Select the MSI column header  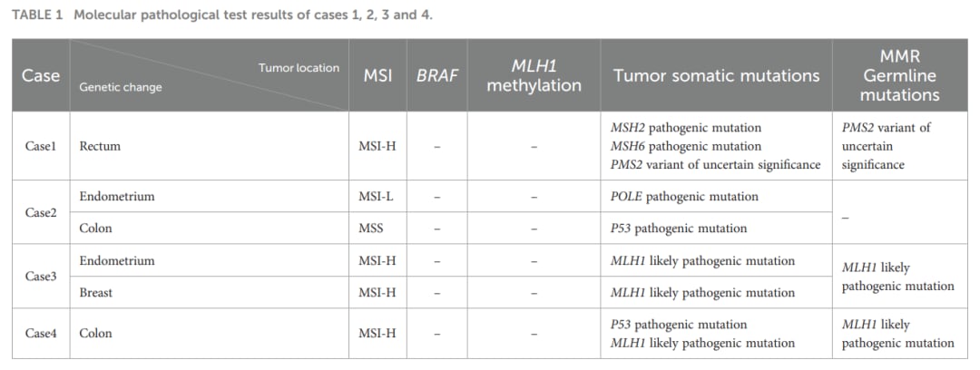pyautogui.click(x=377, y=75)
